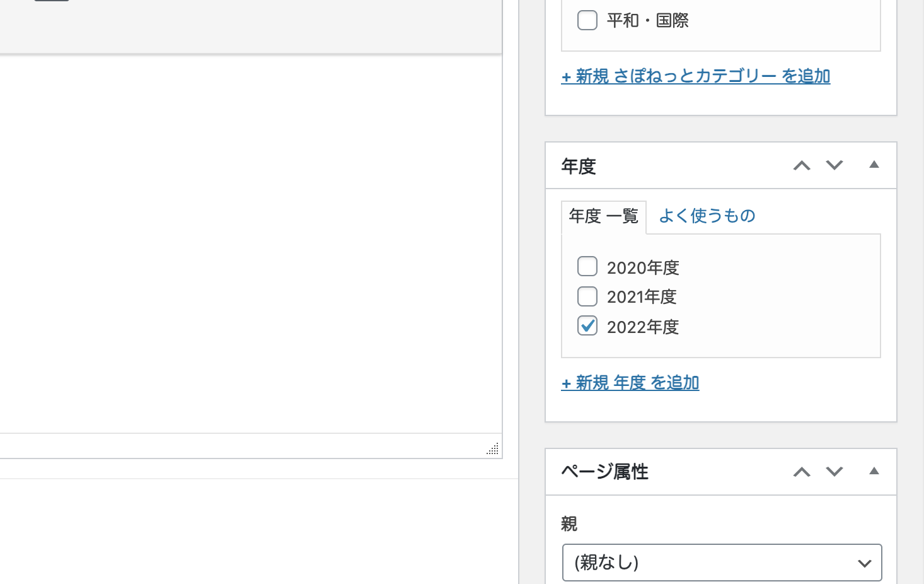Click the 新規 年度 を追加 link
The image size is (924, 584).
[630, 383]
